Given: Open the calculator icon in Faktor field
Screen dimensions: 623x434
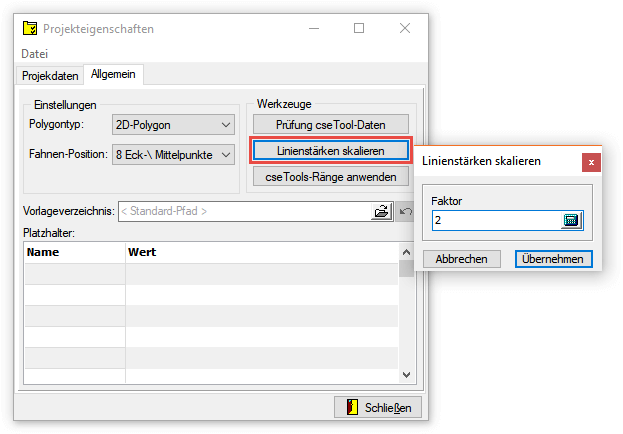Looking at the screenshot, I should pos(571,221).
